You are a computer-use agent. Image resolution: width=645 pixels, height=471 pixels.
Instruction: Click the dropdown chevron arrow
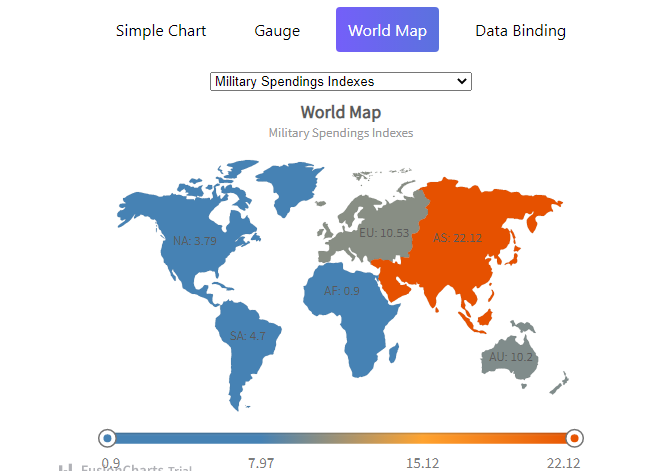462,81
